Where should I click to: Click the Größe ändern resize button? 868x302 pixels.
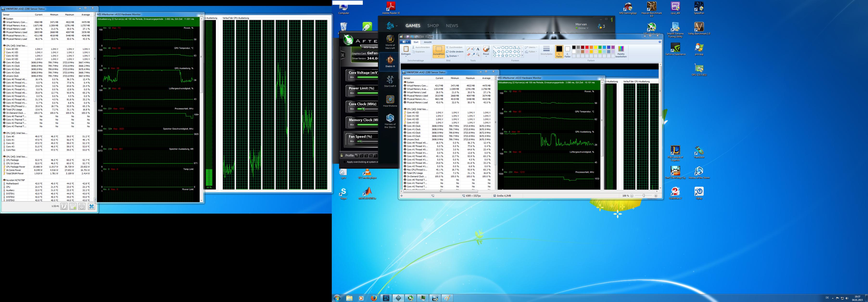pyautogui.click(x=455, y=52)
